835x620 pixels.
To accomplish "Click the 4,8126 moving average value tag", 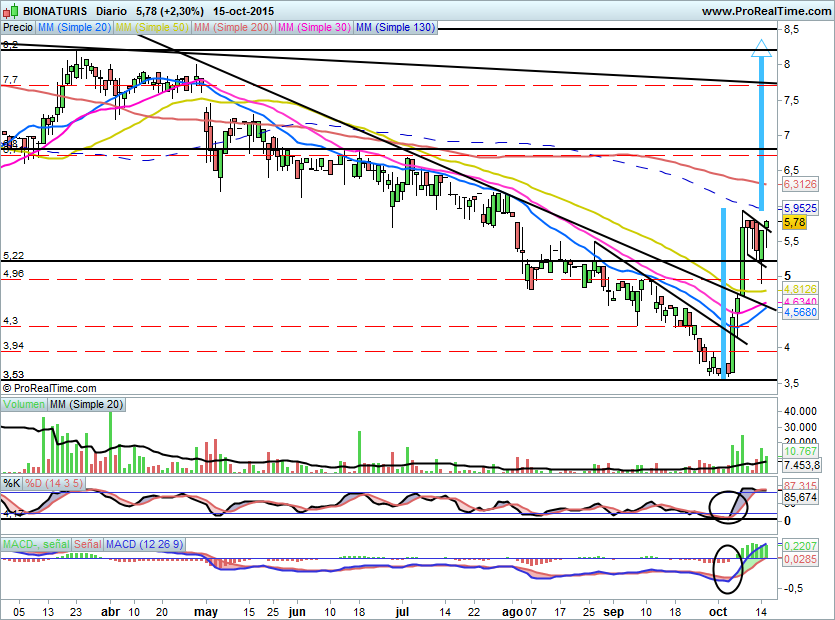I will tap(800, 289).
